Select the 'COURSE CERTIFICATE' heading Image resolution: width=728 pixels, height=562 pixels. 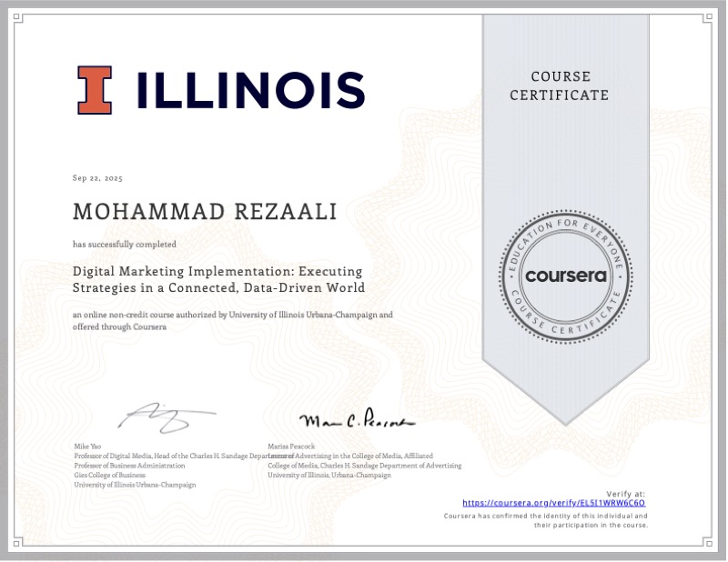click(x=561, y=85)
